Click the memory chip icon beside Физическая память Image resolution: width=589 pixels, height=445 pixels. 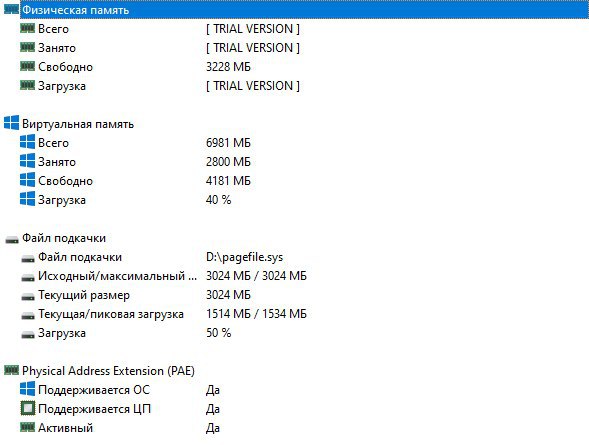[x=11, y=10]
